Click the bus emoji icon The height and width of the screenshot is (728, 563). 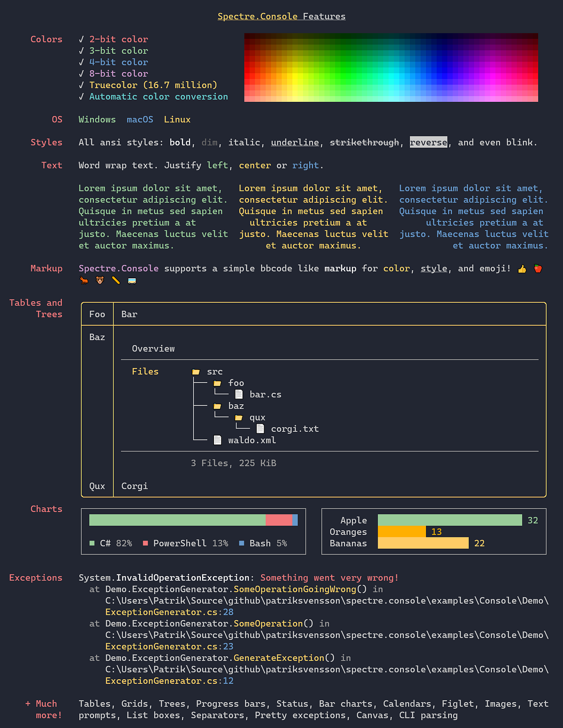click(132, 280)
